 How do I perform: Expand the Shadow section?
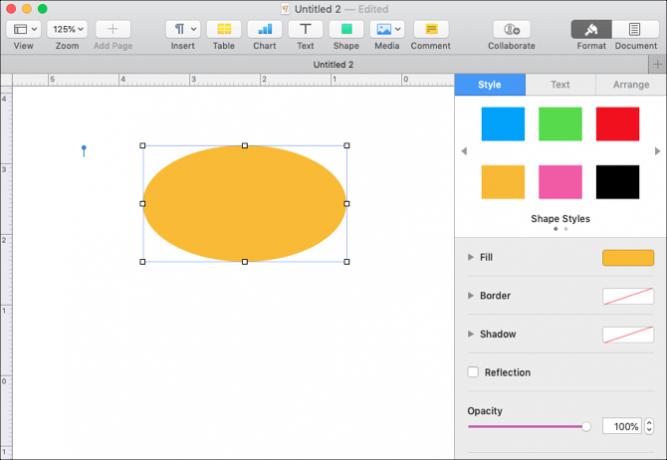point(470,334)
